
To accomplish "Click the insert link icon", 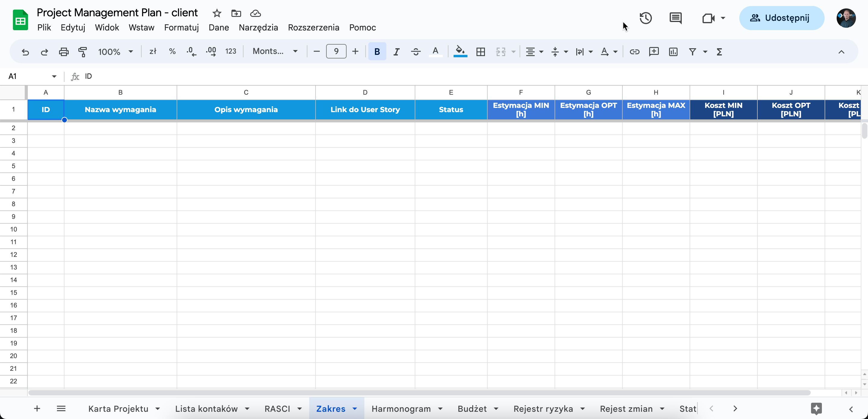I will pyautogui.click(x=634, y=52).
